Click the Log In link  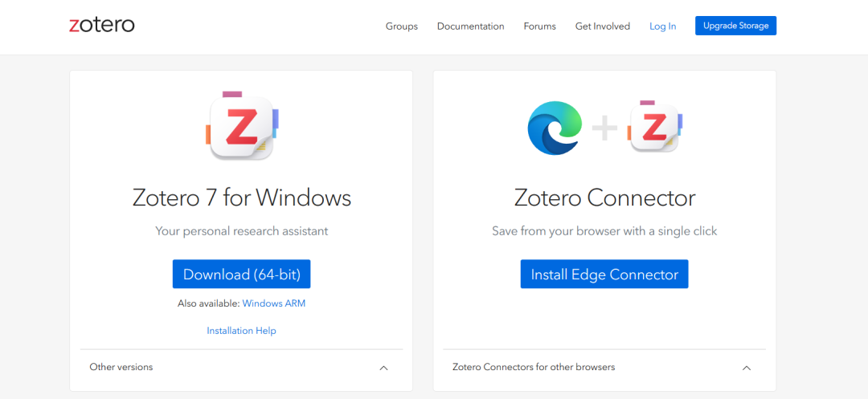662,26
